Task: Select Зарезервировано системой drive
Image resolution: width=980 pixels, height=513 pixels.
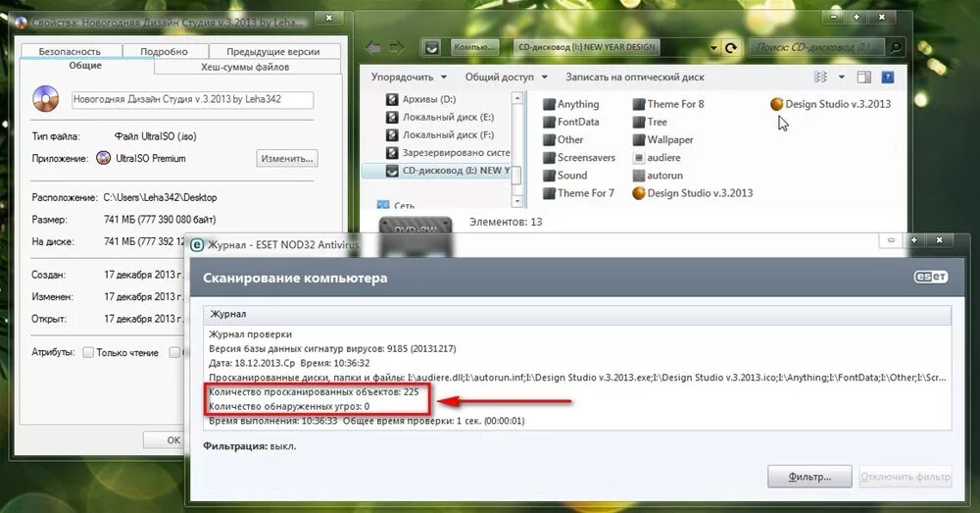Action: click(x=448, y=153)
